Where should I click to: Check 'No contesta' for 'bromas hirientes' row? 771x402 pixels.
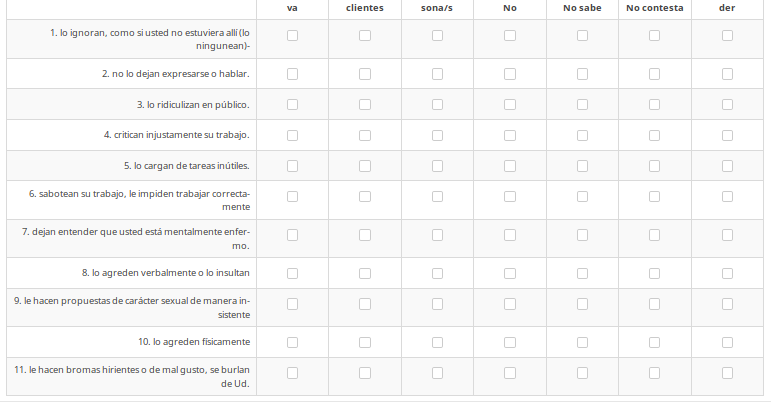[654, 373]
